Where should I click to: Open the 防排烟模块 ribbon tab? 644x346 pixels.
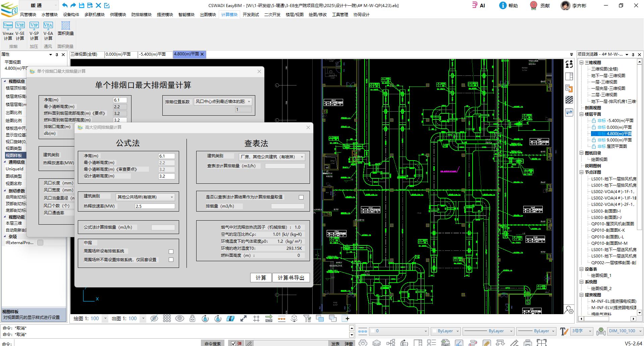coord(141,15)
